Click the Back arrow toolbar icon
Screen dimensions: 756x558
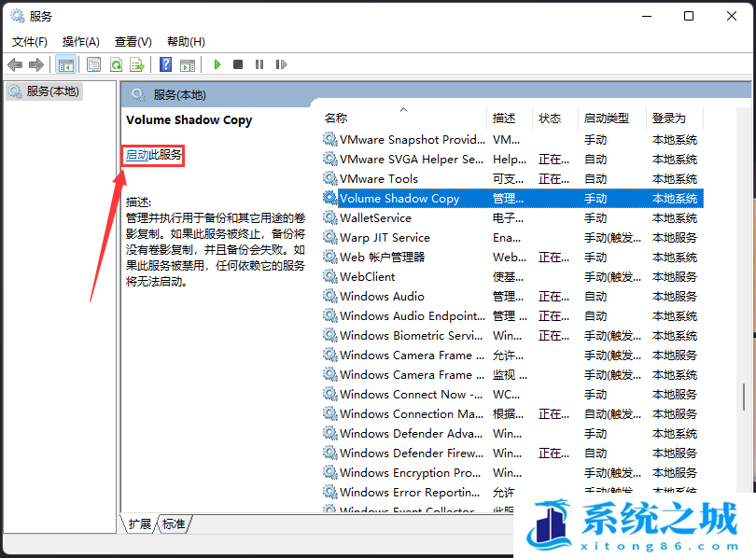pos(16,64)
